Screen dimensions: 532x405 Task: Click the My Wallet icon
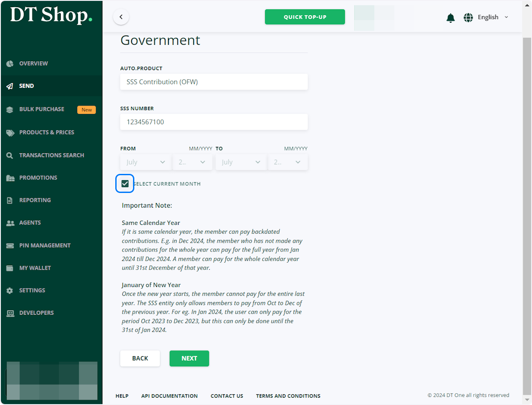(10, 268)
